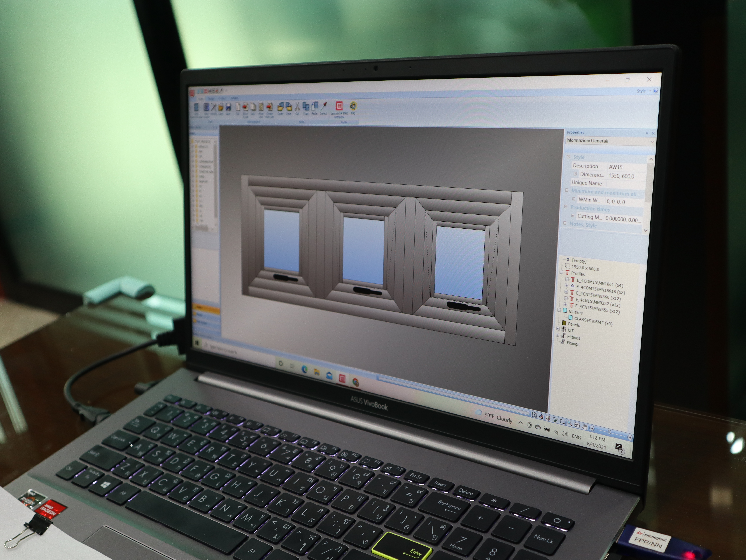Expand the Dimensio... property row
746x560 pixels.
tap(575, 174)
